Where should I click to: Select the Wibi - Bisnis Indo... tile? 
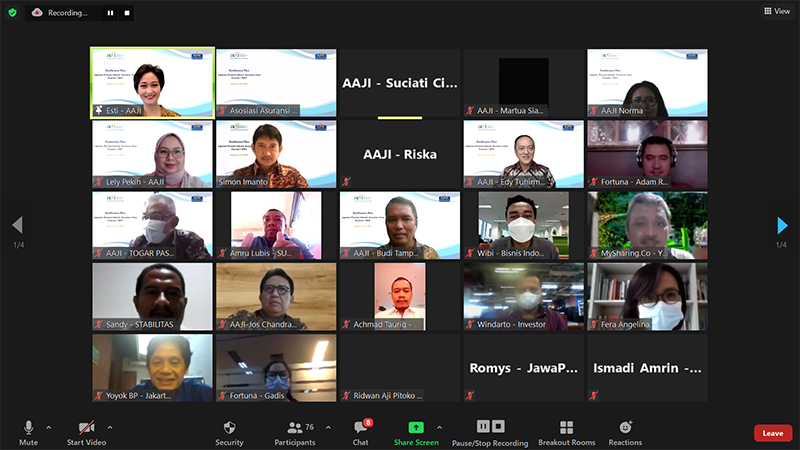pyautogui.click(x=523, y=226)
